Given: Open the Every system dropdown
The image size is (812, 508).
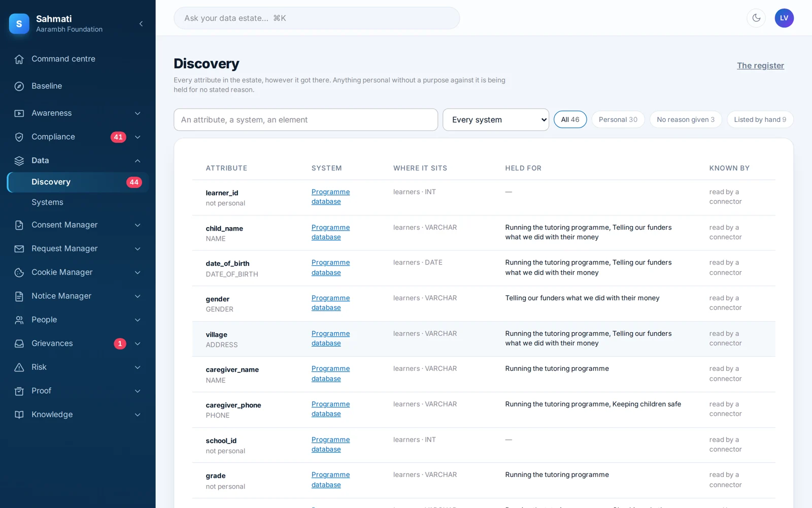Looking at the screenshot, I should (496, 119).
